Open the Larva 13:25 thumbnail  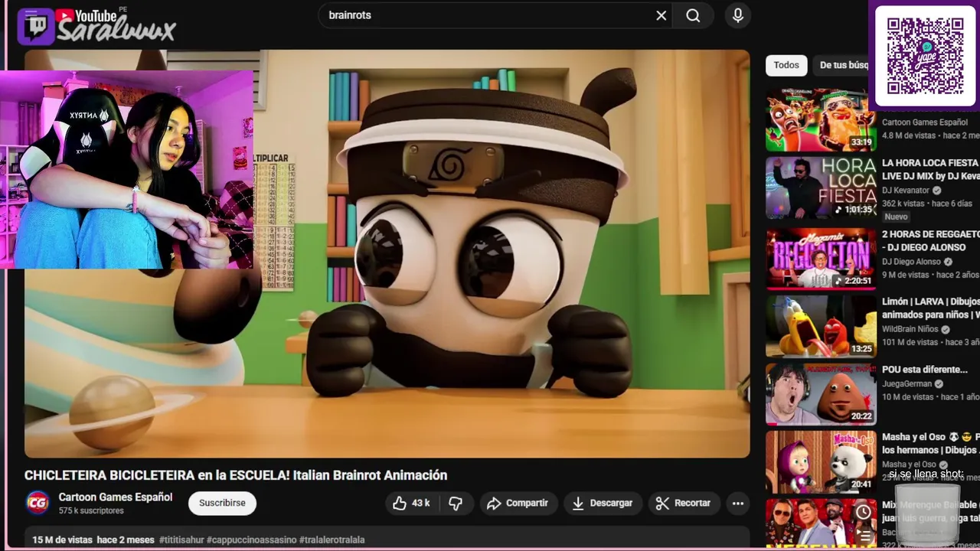(x=821, y=326)
